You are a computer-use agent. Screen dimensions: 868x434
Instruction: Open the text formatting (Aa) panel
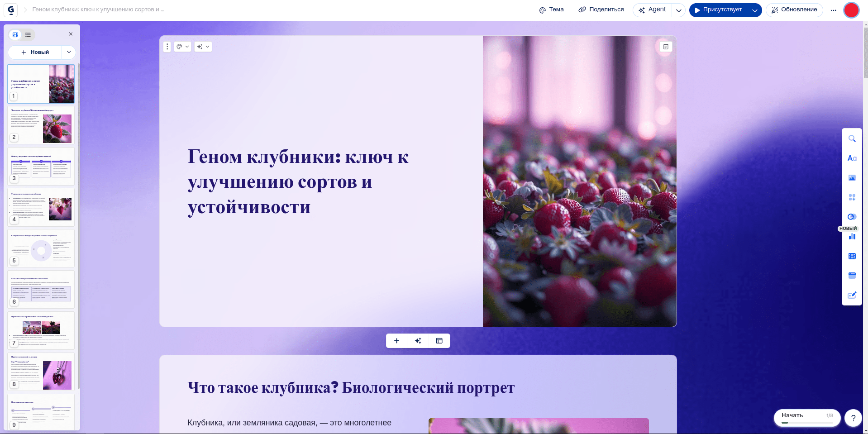click(x=852, y=158)
